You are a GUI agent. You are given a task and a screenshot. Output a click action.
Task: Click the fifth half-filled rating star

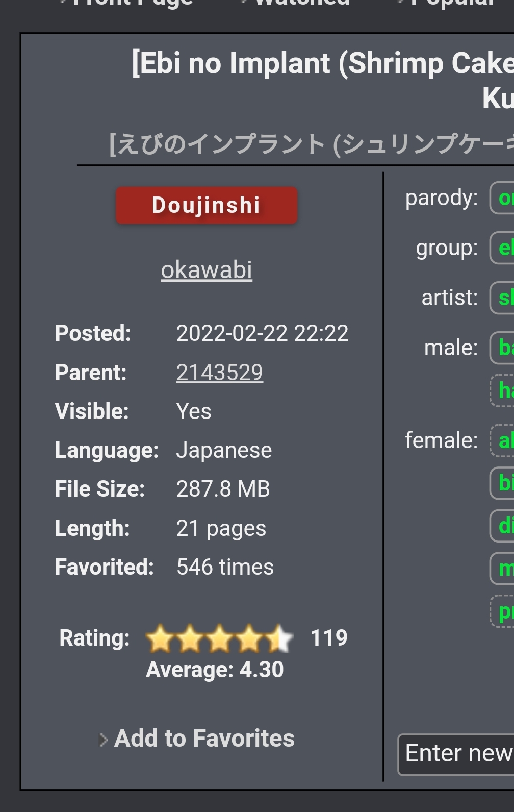279,639
